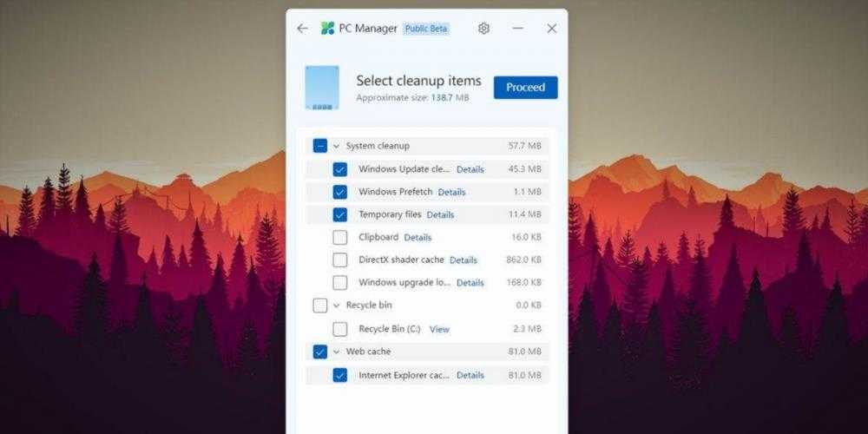Click the Approximate size 138.7 MB text
Image resolution: width=868 pixels, height=434 pixels.
[x=412, y=98]
